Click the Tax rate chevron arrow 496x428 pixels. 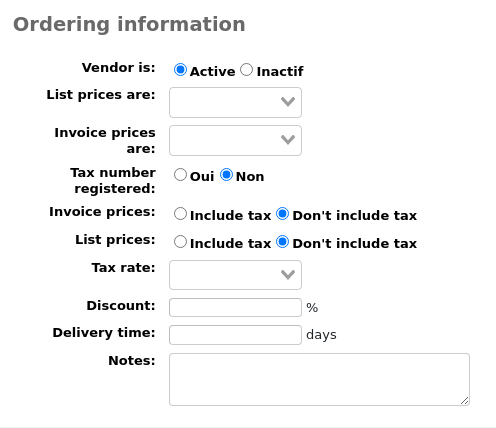(x=288, y=275)
